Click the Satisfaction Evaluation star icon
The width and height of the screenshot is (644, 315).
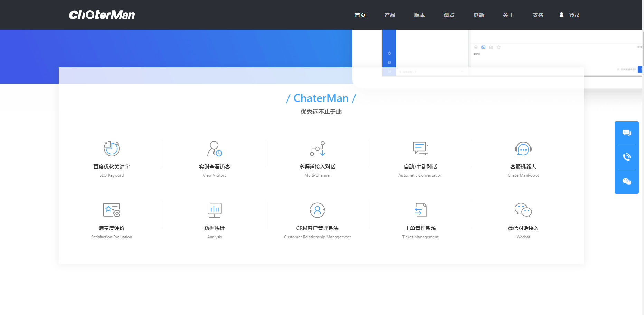(112, 210)
